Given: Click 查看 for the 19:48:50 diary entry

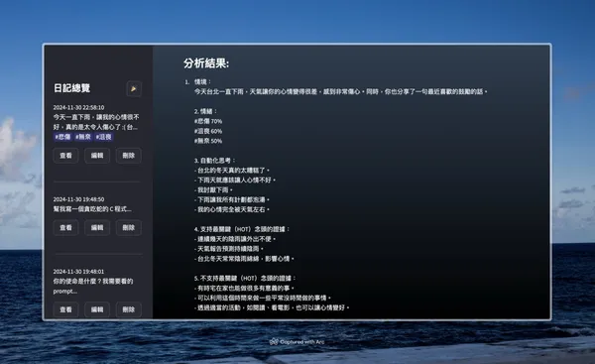Looking at the screenshot, I should 66,228.
